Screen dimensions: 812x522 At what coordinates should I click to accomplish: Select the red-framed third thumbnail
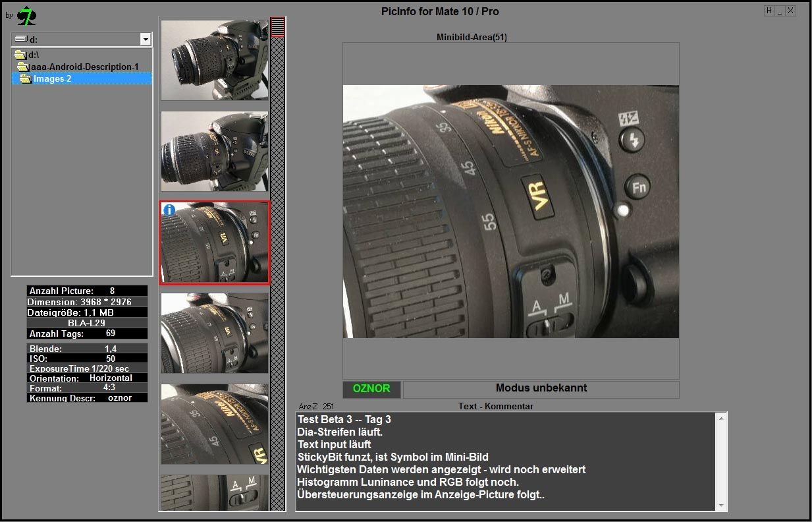coord(215,242)
